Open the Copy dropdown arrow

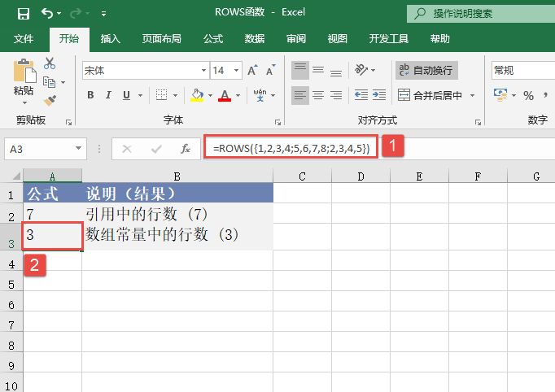tap(63, 82)
